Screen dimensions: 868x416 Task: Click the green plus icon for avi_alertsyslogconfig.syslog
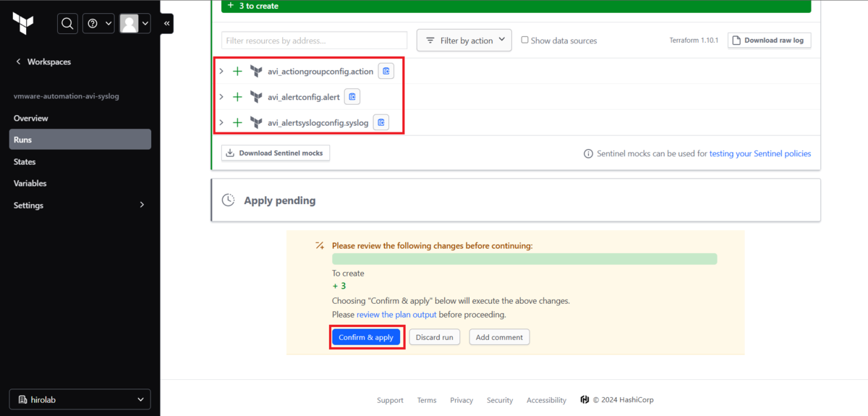tap(237, 122)
